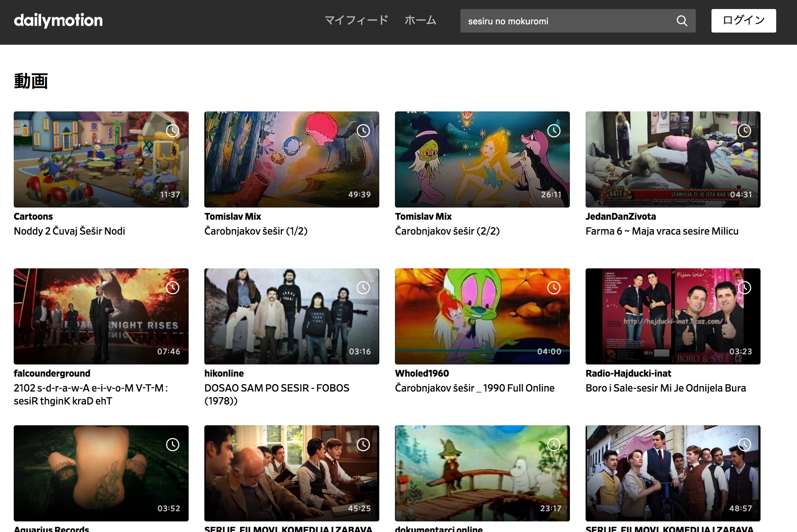Visit the Radio-Hajducki-inat channel
Image resolution: width=797 pixels, height=532 pixels.
click(628, 373)
